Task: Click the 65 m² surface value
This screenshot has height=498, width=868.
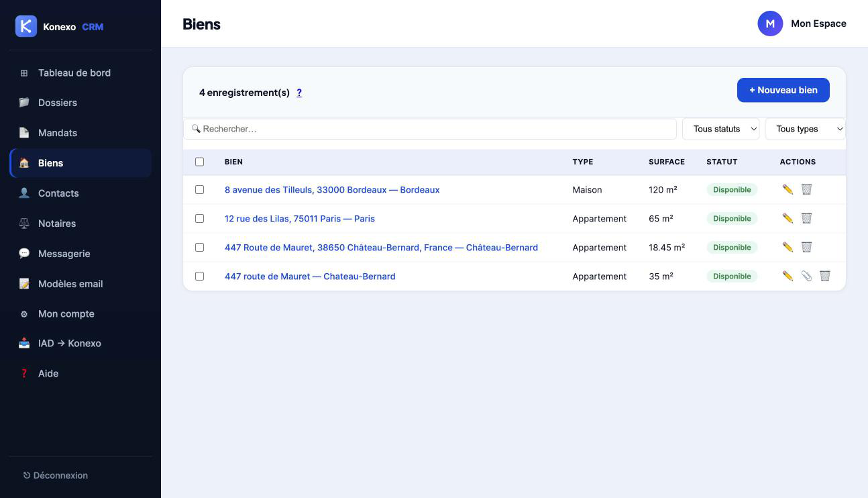Action: point(661,219)
